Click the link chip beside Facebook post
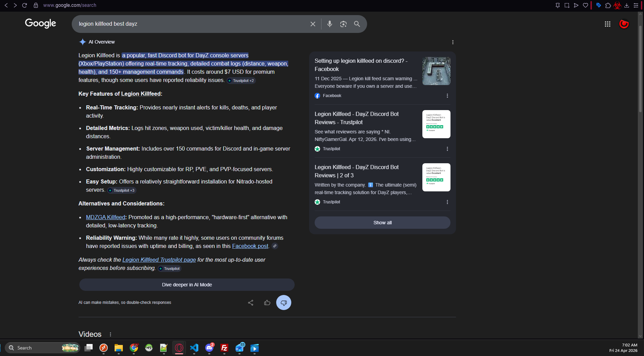The height and width of the screenshot is (356, 644). coord(275,246)
